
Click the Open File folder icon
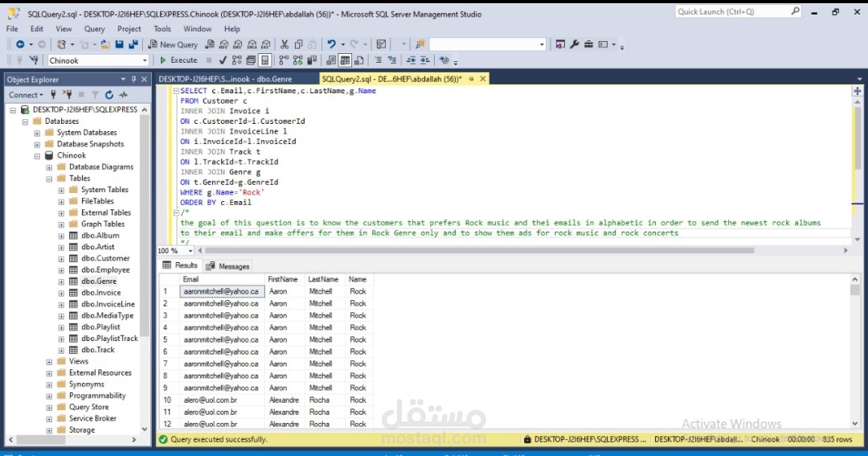click(104, 44)
